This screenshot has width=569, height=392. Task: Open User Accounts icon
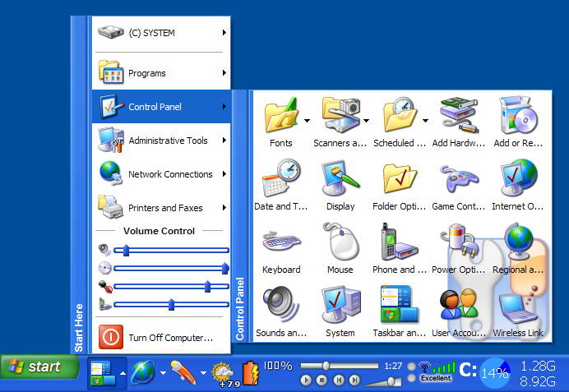pos(459,304)
